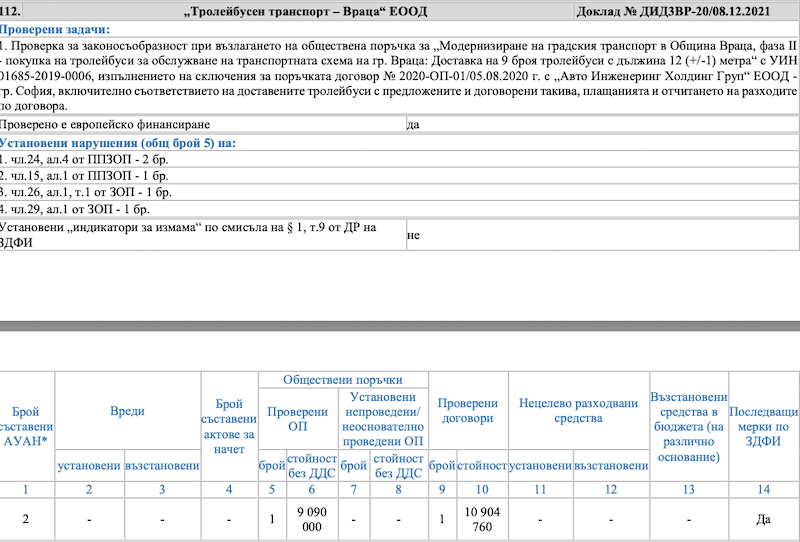800x542 pixels.
Task: Click header Последващи мерки по ЗДФИ
Action: 763,426
